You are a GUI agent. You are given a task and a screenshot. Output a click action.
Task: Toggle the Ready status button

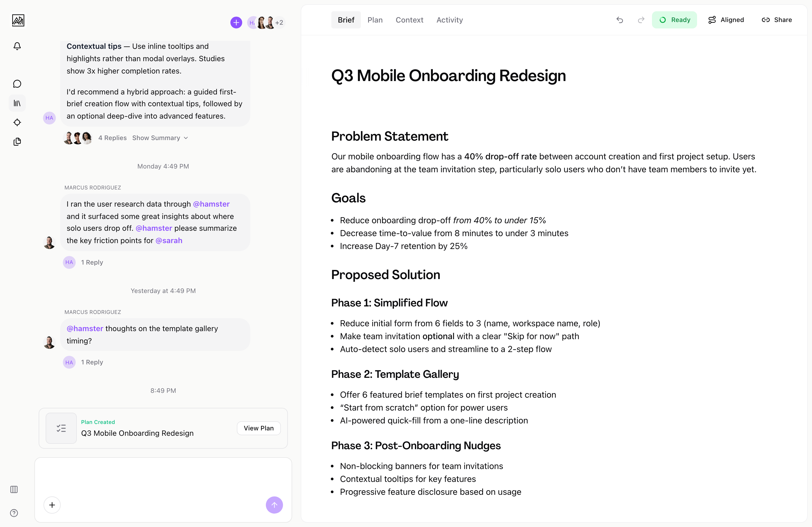[674, 20]
